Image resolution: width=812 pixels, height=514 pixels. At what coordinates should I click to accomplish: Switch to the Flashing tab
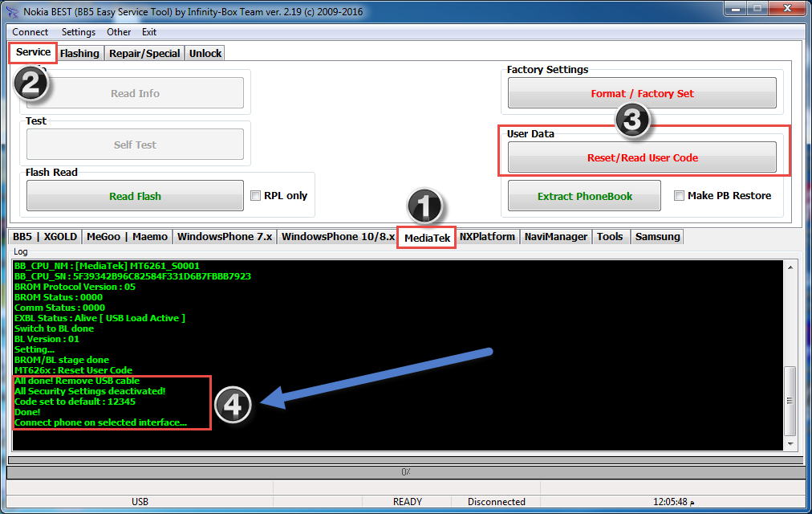tap(79, 53)
